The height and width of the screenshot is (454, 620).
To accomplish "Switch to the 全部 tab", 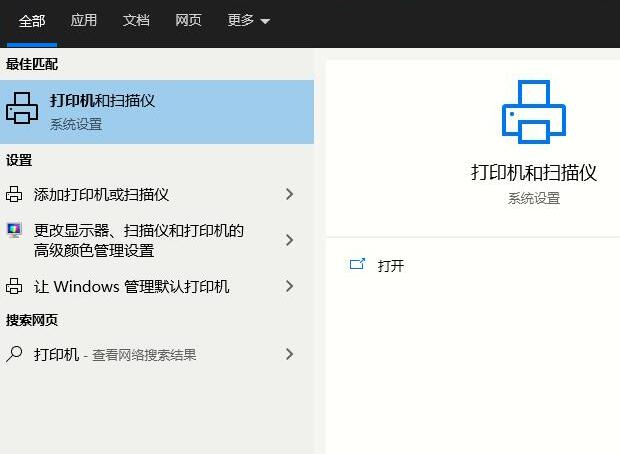I will (32, 21).
